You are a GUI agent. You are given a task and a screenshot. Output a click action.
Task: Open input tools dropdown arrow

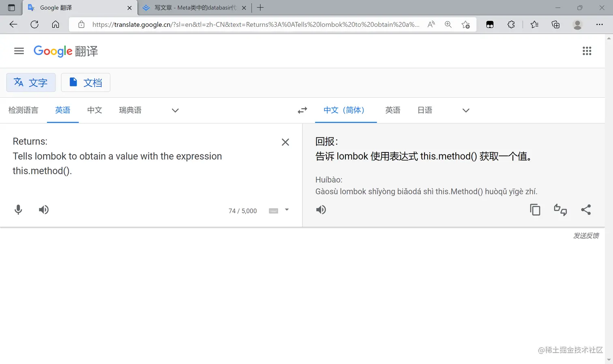[287, 210]
